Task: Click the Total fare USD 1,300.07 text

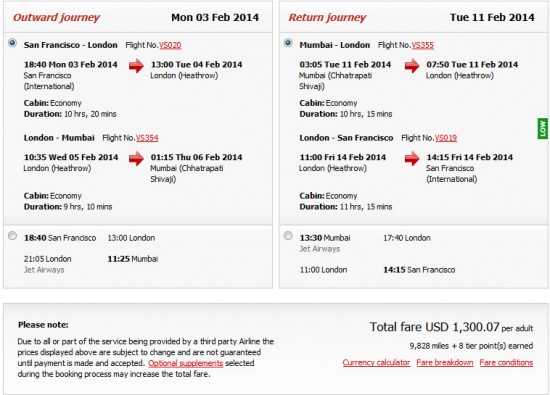Action: point(434,327)
